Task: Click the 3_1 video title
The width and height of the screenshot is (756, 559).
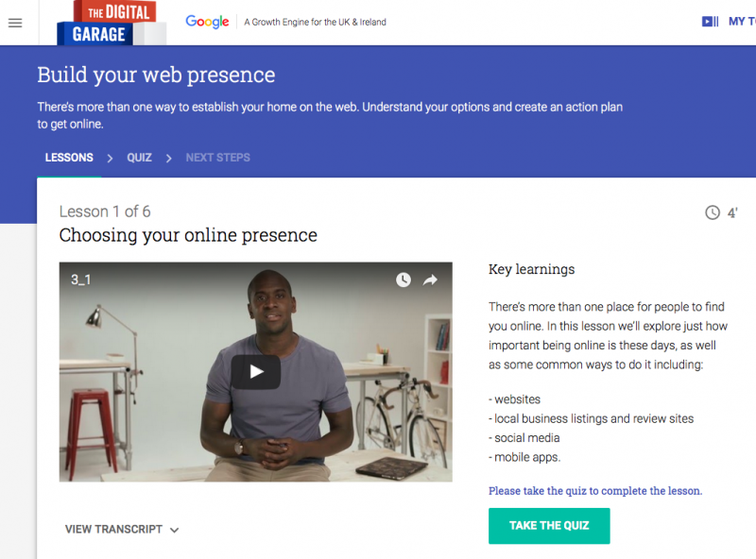Action: pyautogui.click(x=81, y=279)
